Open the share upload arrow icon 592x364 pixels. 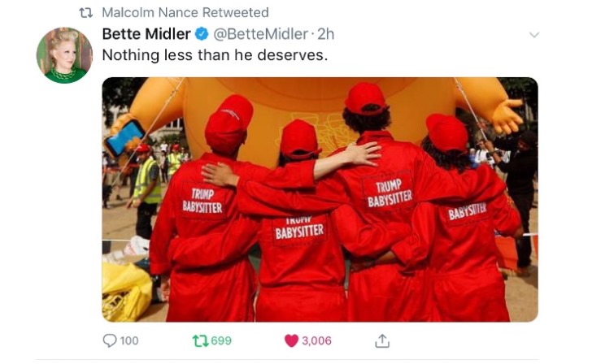point(382,340)
